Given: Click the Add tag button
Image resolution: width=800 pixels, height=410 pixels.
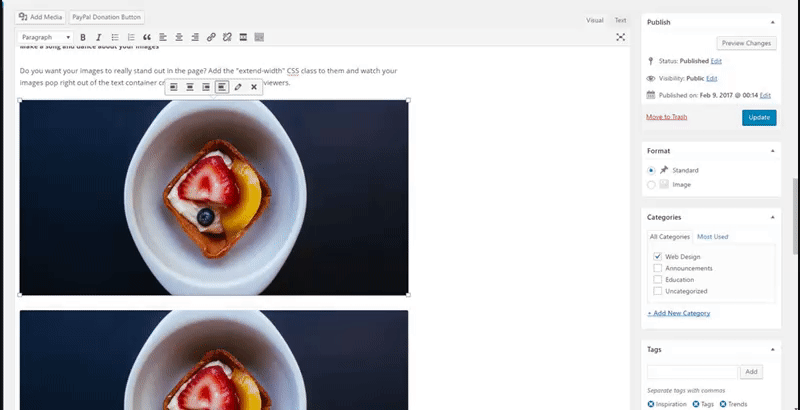Looking at the screenshot, I should click(x=751, y=372).
